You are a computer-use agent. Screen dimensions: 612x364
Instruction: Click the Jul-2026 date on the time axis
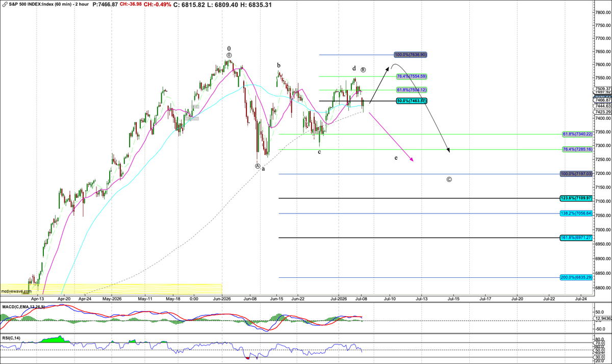pos(338,298)
